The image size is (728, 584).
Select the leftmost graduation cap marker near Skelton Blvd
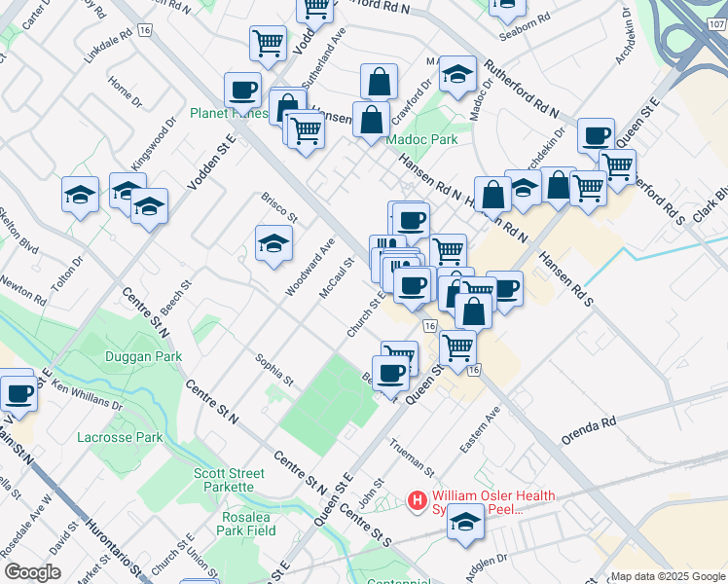[x=81, y=195]
